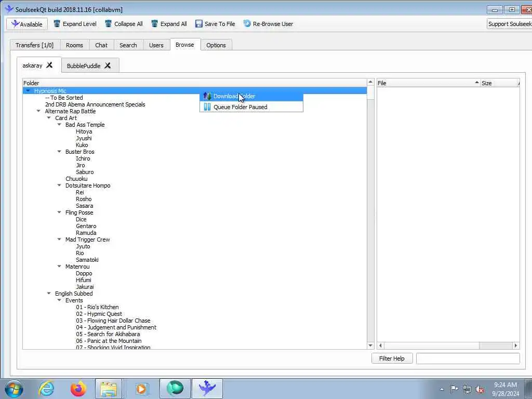This screenshot has height=399, width=532.
Task: Click the network tray icon
Action: 467,390
